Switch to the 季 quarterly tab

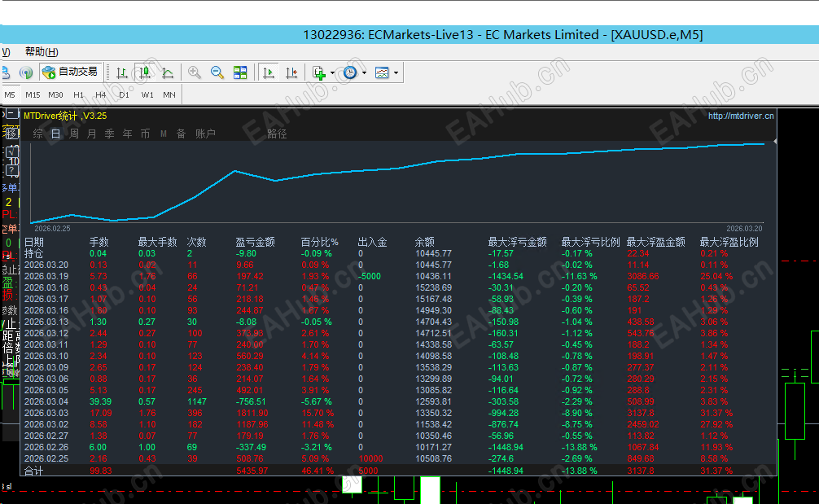(109, 134)
